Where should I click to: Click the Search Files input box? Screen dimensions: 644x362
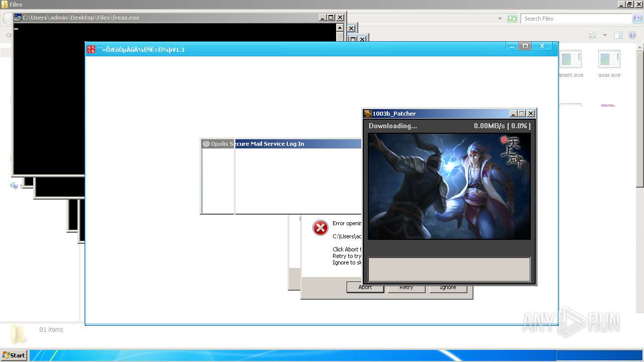tap(576, 19)
